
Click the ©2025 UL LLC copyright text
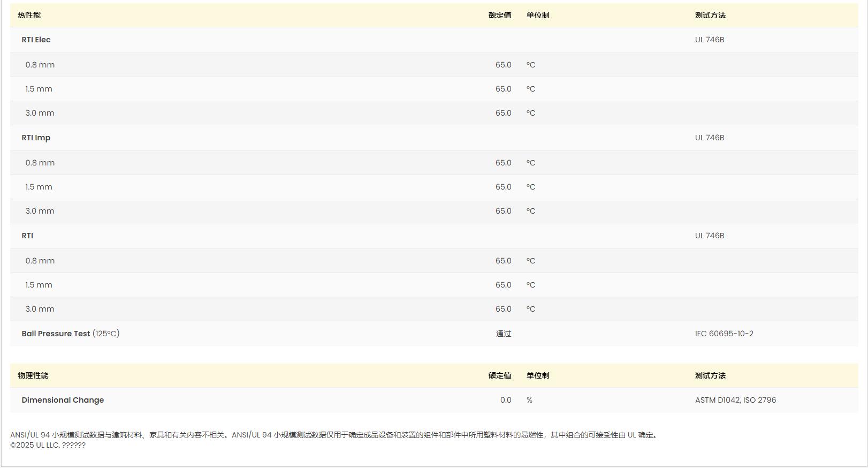[x=48, y=445]
